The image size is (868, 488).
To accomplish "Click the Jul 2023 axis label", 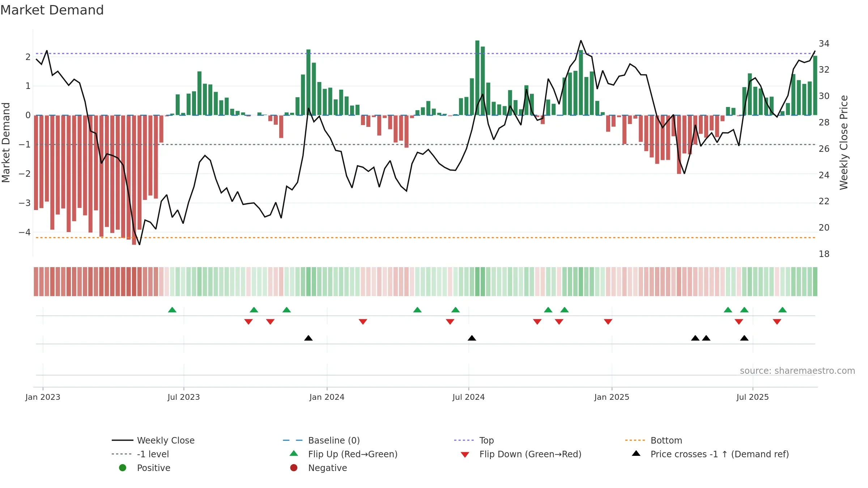I will (x=184, y=397).
